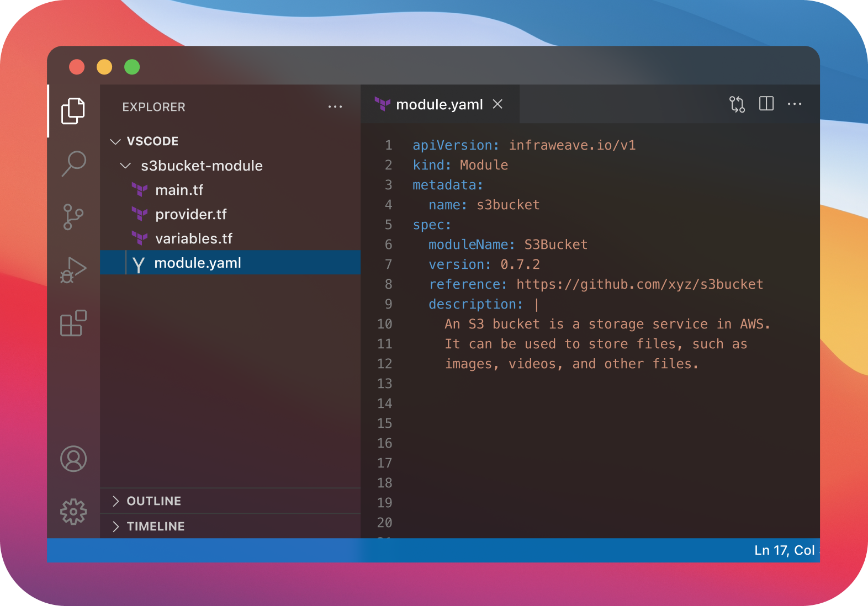Open the Manage settings gear

click(x=73, y=512)
